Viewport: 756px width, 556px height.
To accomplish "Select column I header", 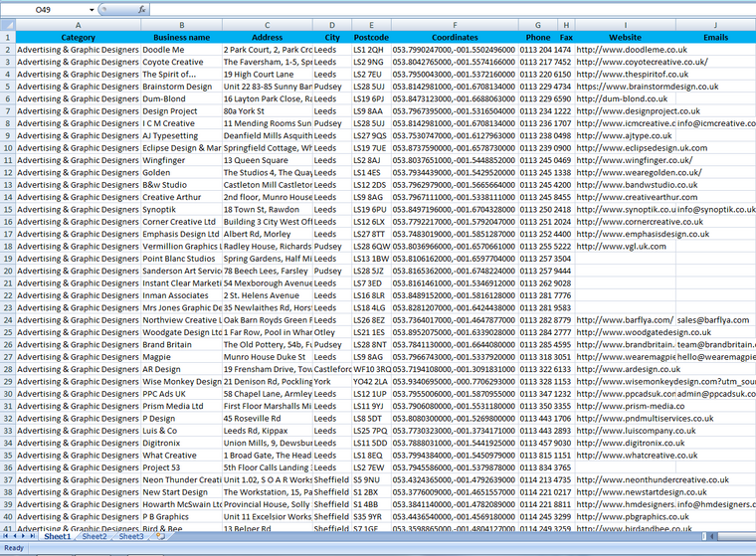I will [626, 25].
